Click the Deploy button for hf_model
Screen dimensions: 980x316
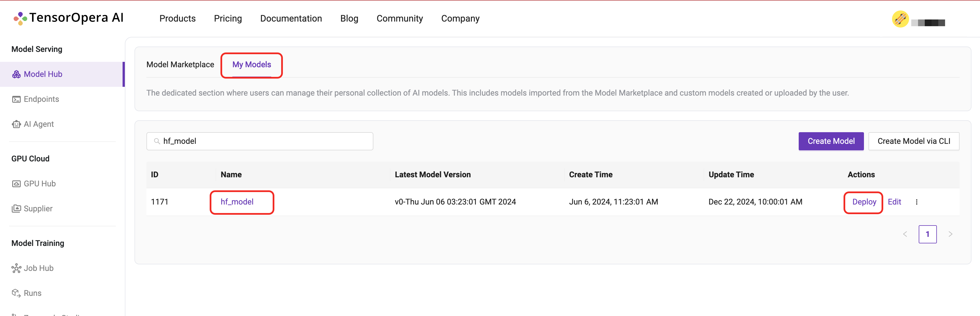(x=864, y=202)
